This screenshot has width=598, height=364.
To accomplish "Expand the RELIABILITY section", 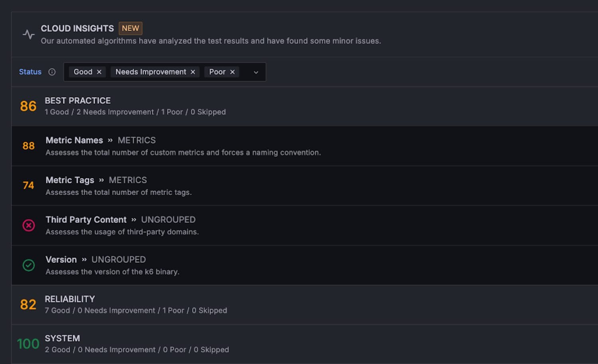I will (x=305, y=305).
